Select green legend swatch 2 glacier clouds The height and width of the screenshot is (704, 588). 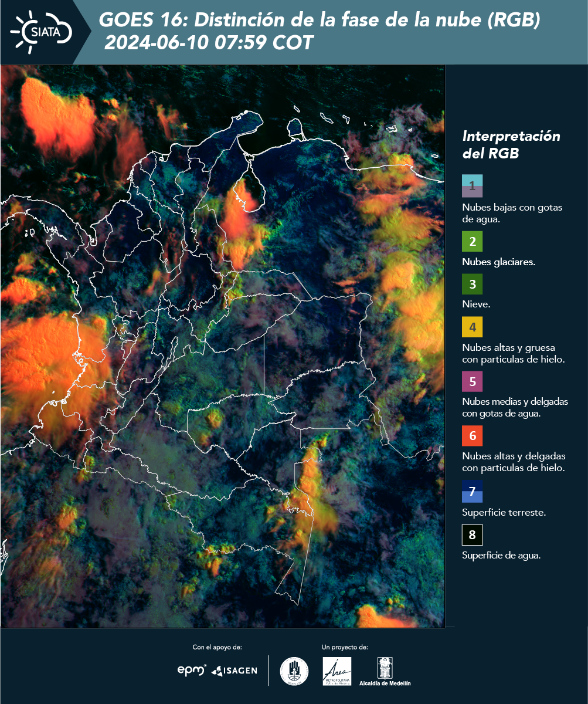tap(472, 242)
